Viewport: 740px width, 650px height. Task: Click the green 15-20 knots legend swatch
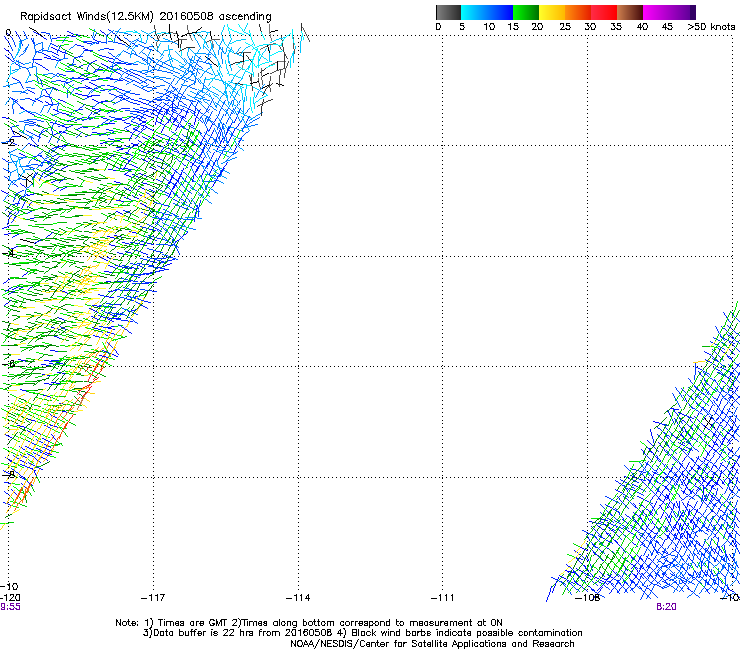pos(526,12)
